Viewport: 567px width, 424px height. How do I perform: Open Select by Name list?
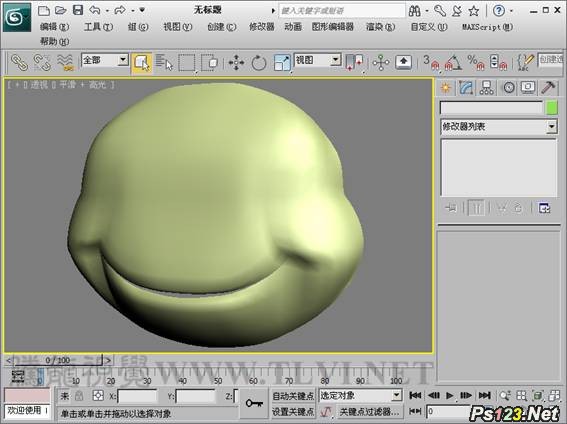(164, 63)
